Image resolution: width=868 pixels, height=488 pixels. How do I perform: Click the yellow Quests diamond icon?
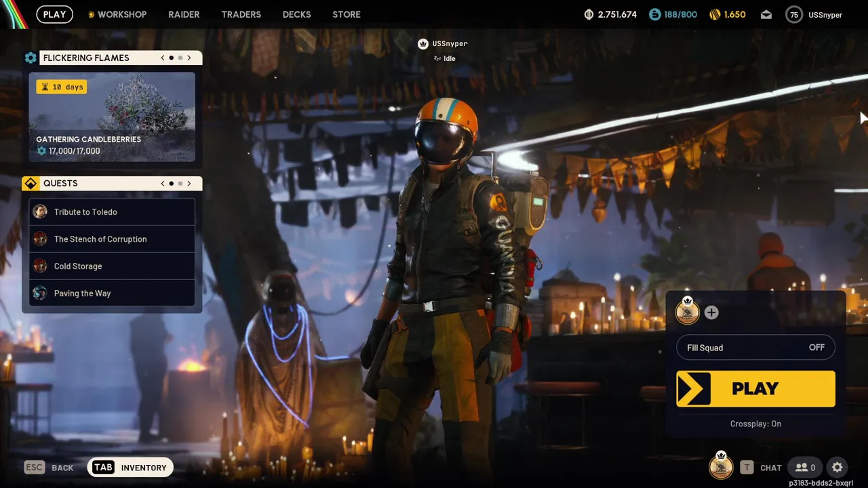tap(31, 183)
